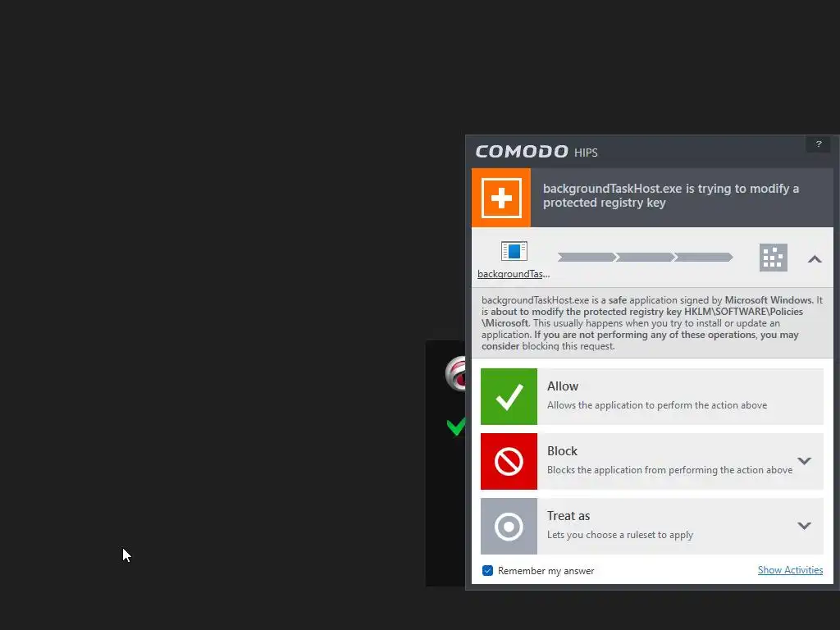This screenshot has width=840, height=630.
Task: Open the Show Activities link
Action: 790,570
